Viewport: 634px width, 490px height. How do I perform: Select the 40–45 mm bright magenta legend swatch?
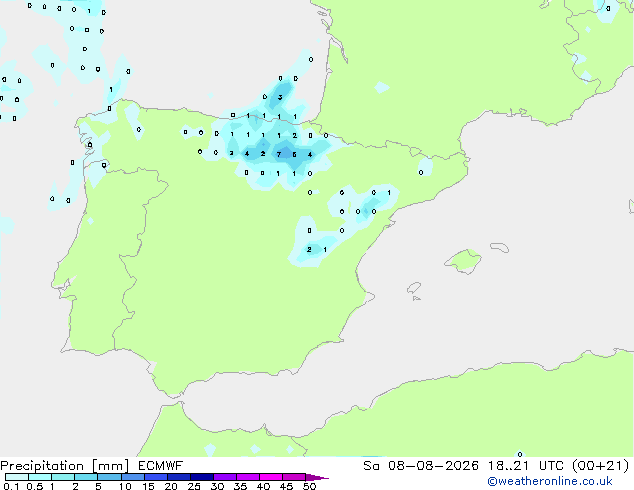click(x=271, y=477)
